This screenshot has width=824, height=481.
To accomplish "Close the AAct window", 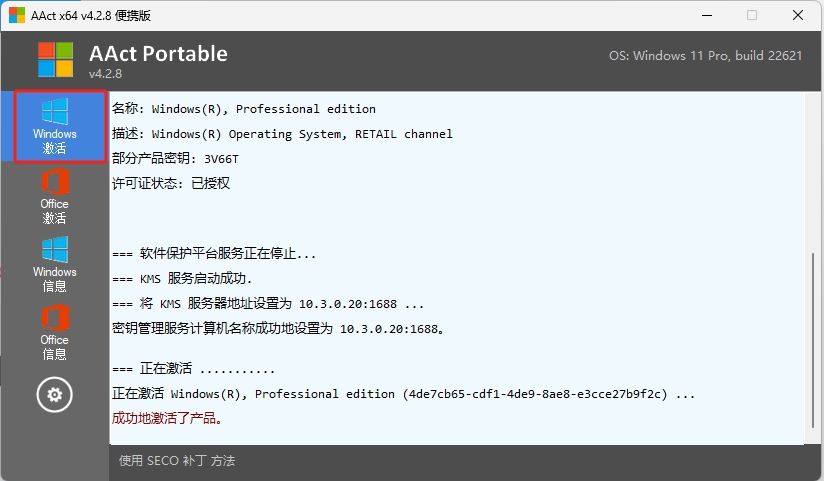I will pyautogui.click(x=798, y=15).
